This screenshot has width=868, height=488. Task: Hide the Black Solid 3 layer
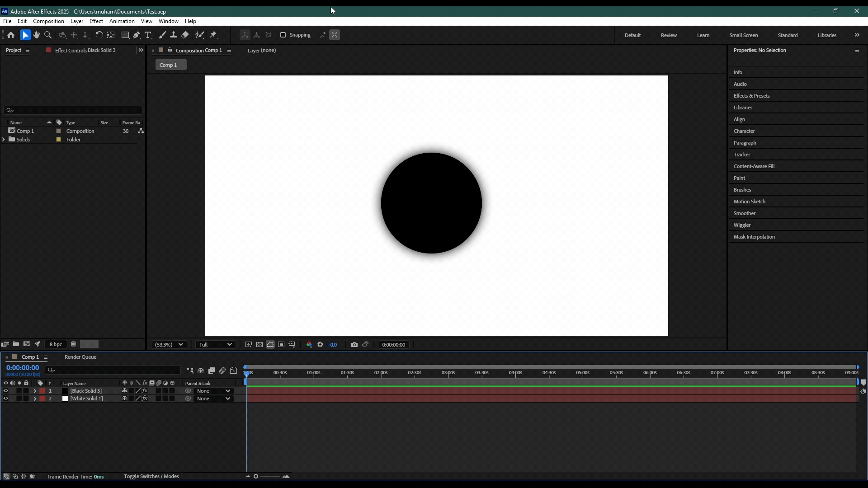[6, 391]
